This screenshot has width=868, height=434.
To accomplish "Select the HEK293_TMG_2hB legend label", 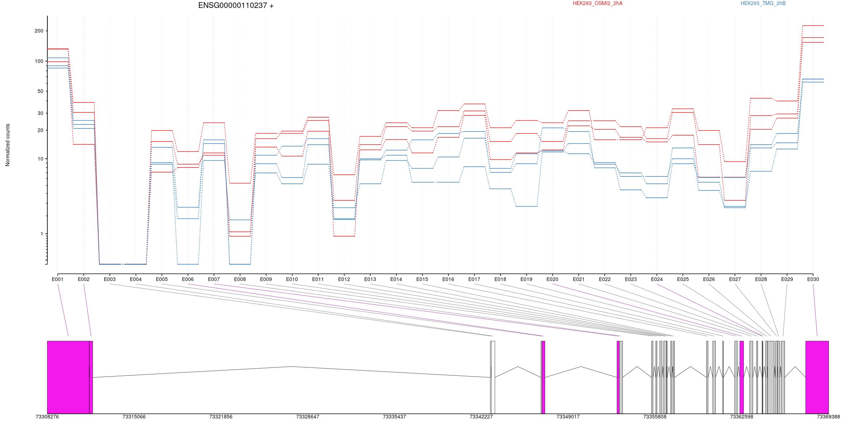I will pyautogui.click(x=763, y=3).
